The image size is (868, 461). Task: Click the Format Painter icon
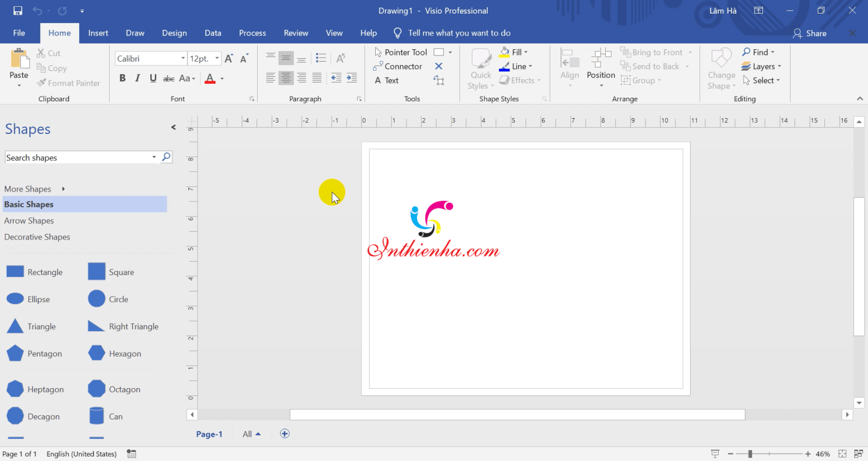pyautogui.click(x=40, y=82)
